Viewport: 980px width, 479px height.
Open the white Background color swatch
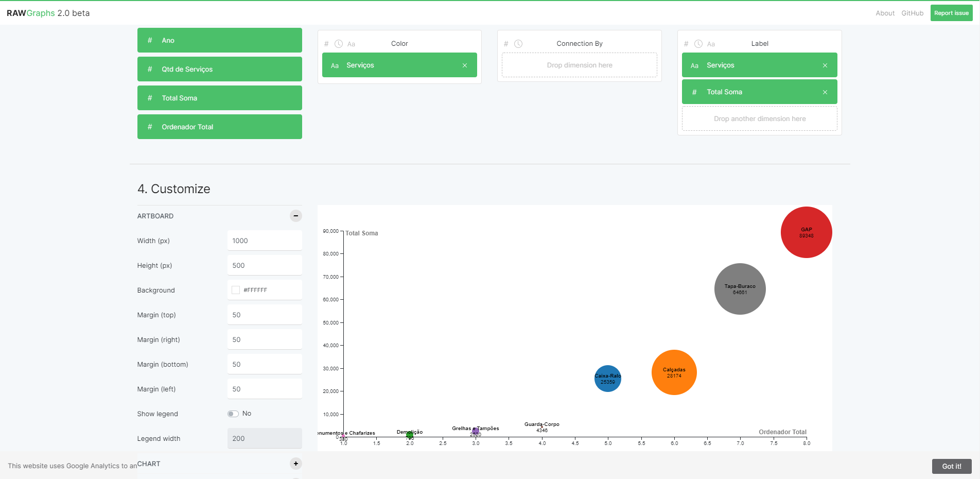tap(236, 290)
